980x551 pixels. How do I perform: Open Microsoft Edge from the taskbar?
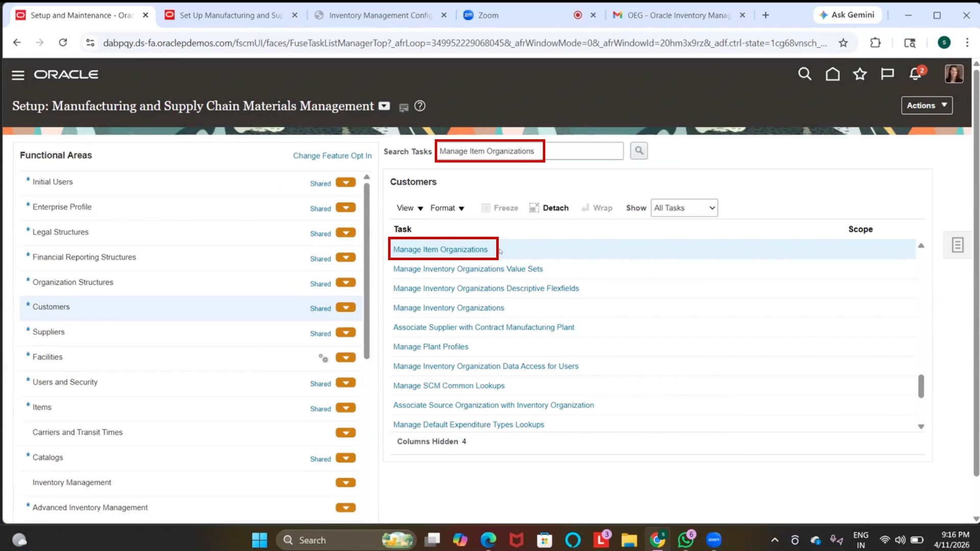pyautogui.click(x=488, y=540)
